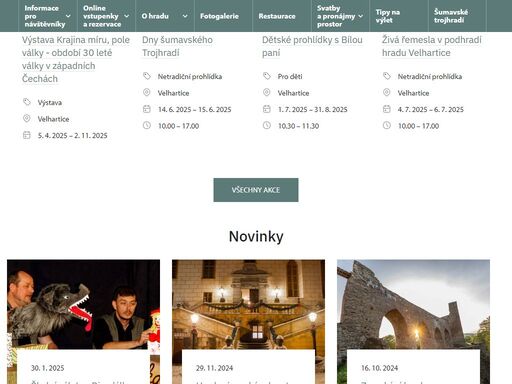Open Informace pro návštěvníky menu item
The height and width of the screenshot is (384, 512).
click(45, 16)
